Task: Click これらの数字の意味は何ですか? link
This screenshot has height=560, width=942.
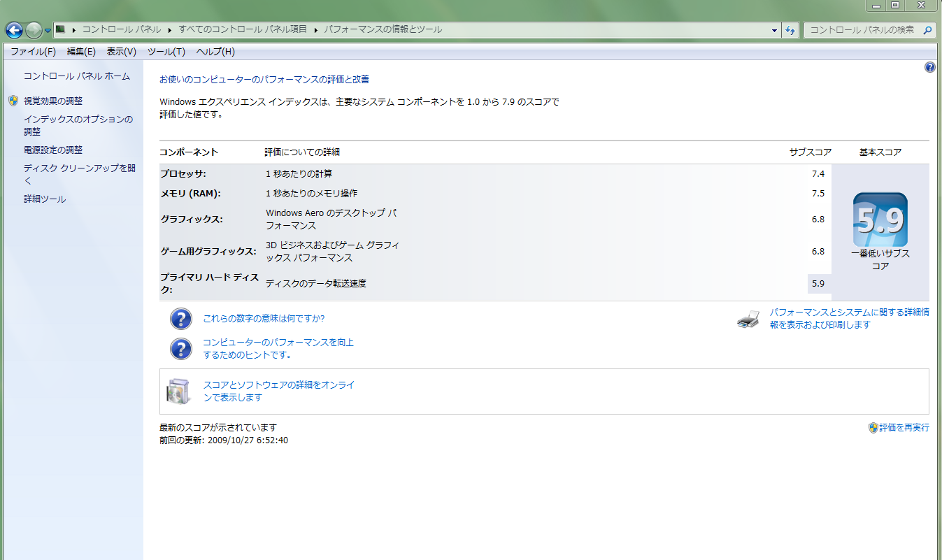Action: point(263,319)
